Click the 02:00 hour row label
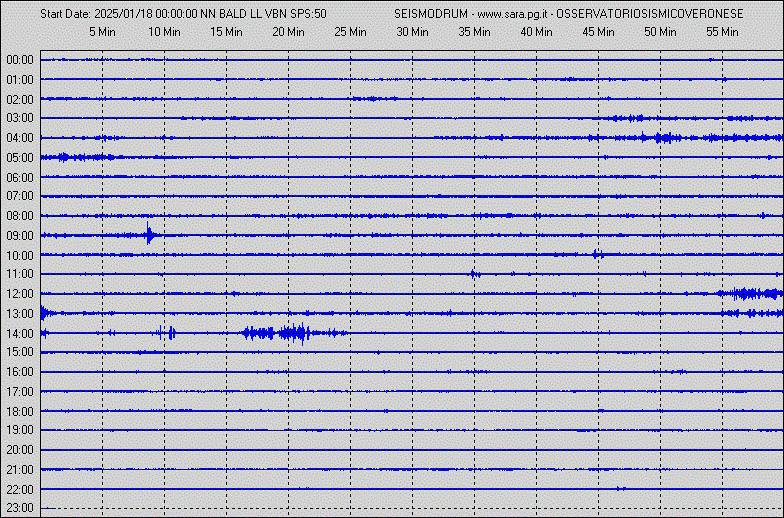Screen dimensions: 784x518 20,100
